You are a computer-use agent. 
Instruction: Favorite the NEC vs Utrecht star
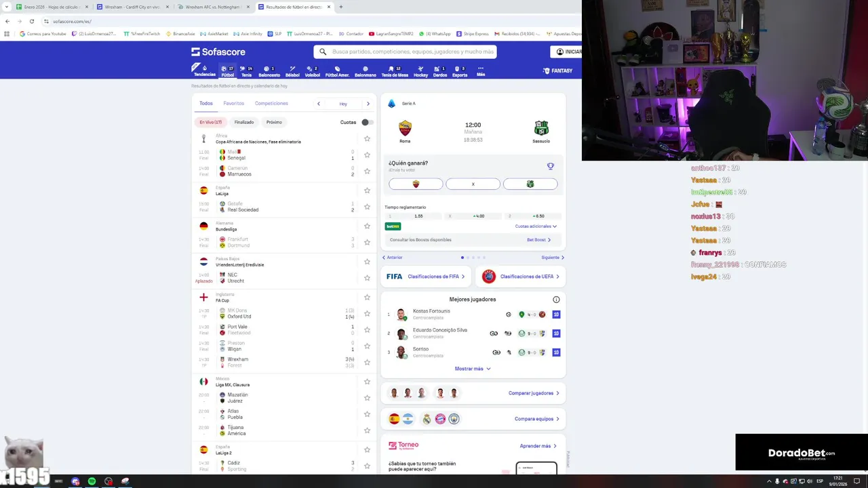[x=367, y=278]
